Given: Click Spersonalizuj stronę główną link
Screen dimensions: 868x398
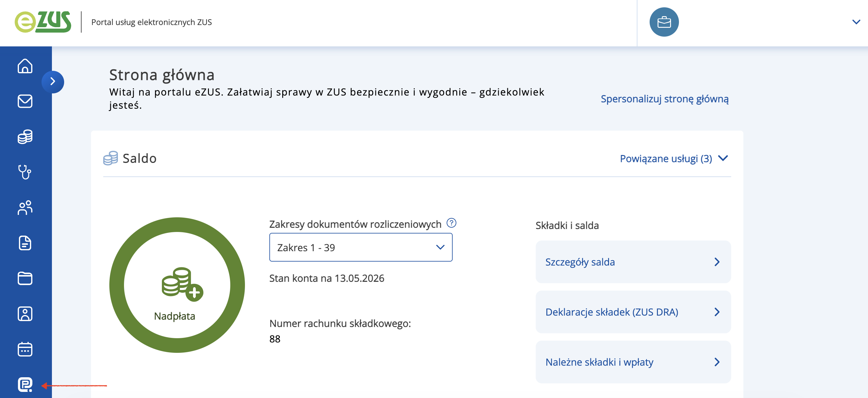Looking at the screenshot, I should [x=665, y=99].
